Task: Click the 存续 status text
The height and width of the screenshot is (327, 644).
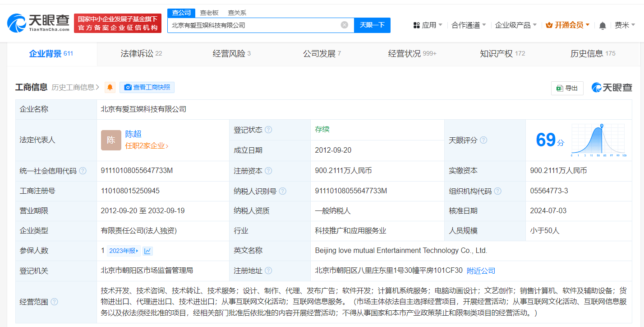Action: coord(322,130)
